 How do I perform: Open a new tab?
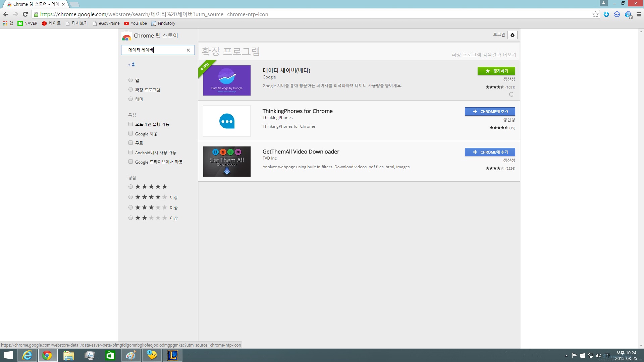[74, 4]
